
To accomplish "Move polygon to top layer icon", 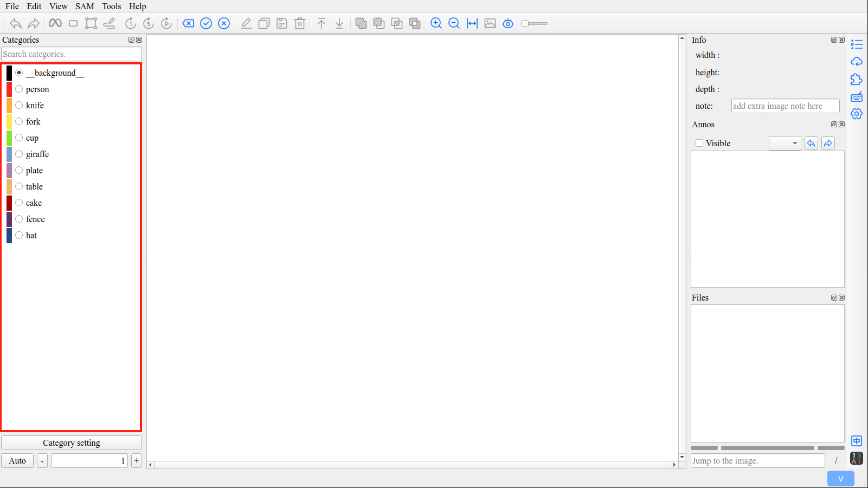I will pyautogui.click(x=322, y=23).
